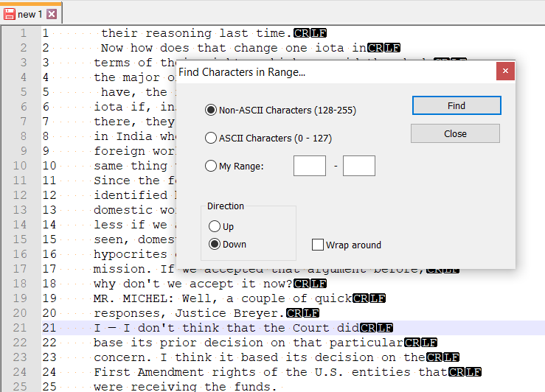Set search direction to Up
This screenshot has height=392, width=545.
click(x=215, y=226)
